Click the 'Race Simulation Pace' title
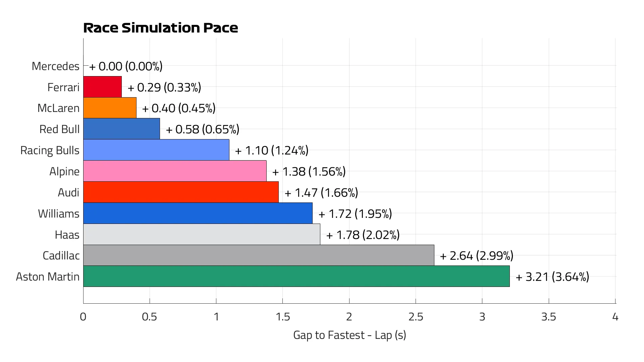The height and width of the screenshot is (362, 644). [161, 28]
